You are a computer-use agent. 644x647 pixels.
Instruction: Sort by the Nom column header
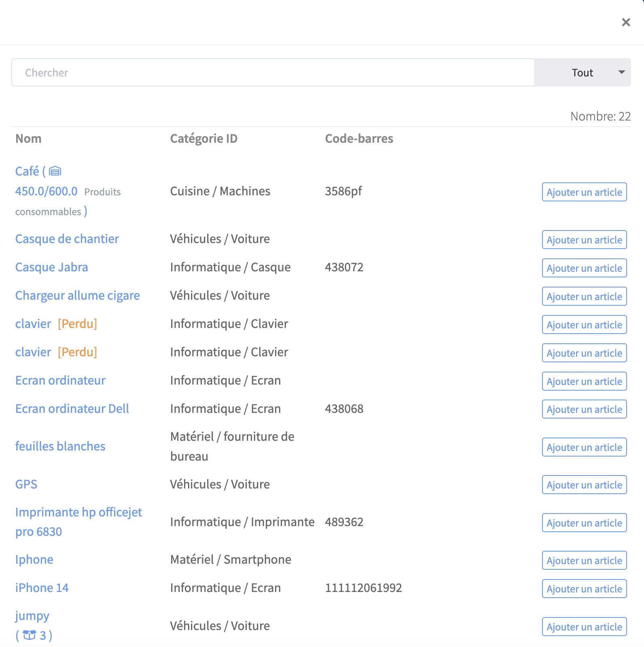[28, 139]
